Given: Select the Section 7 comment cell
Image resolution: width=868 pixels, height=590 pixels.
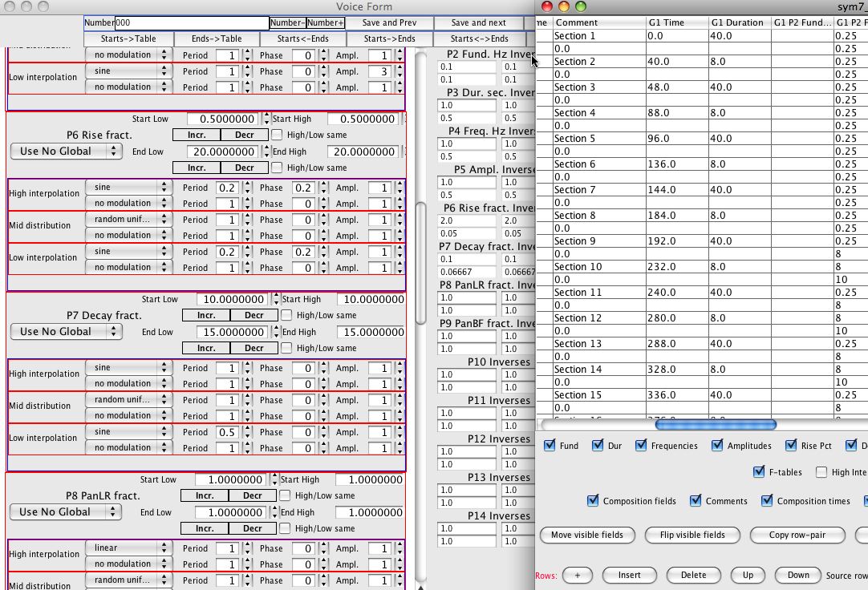Looking at the screenshot, I should (x=599, y=190).
